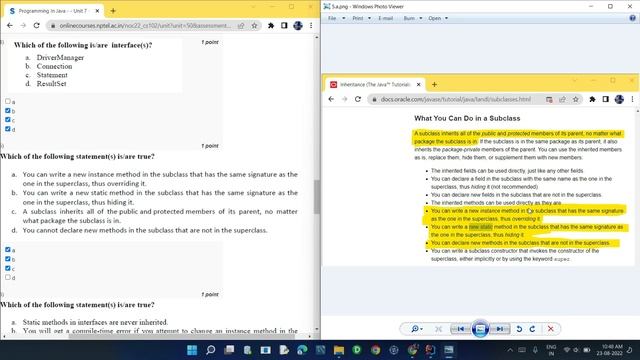Open taskbar Search
This screenshot has width=640, height=360.
coord(211,350)
